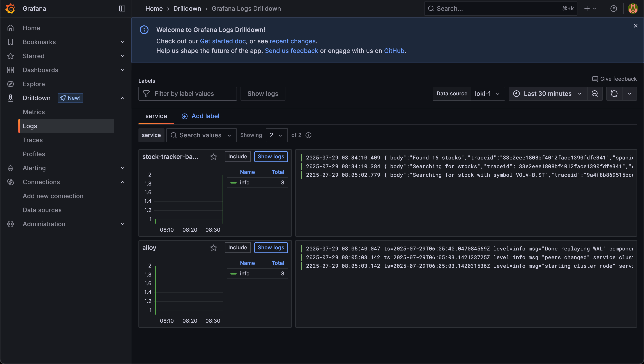Open the loki-1 data source dropdown
This screenshot has height=364, width=644.
click(488, 93)
